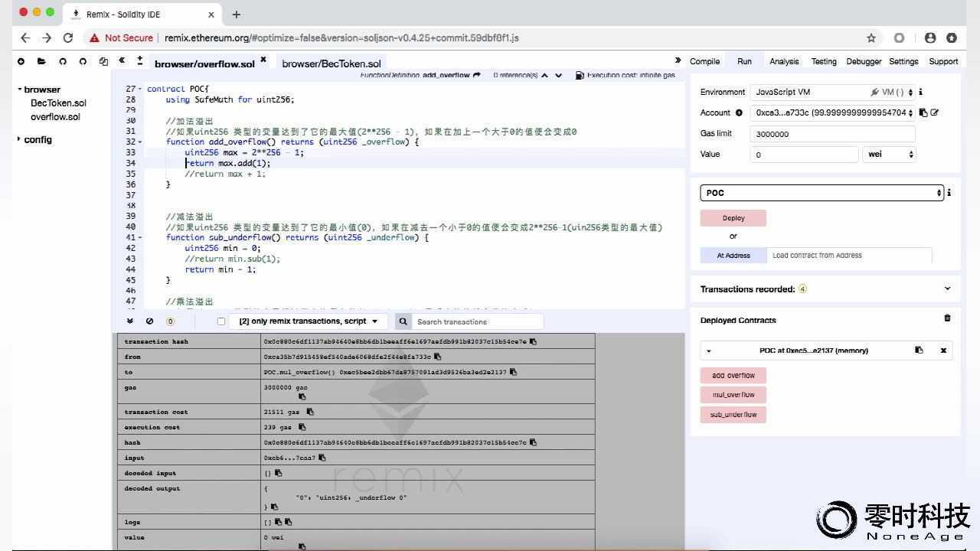Open local file via folder icon
The image size is (980, 551).
(41, 61)
